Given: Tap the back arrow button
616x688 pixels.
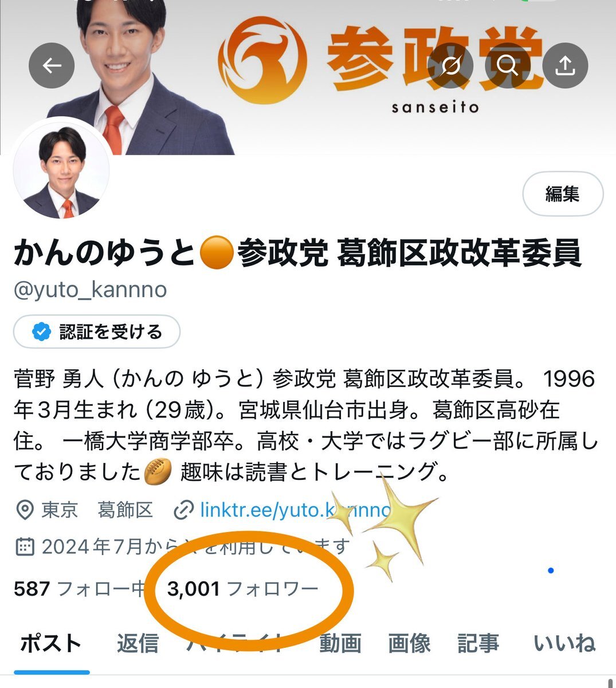Looking at the screenshot, I should 52,66.
